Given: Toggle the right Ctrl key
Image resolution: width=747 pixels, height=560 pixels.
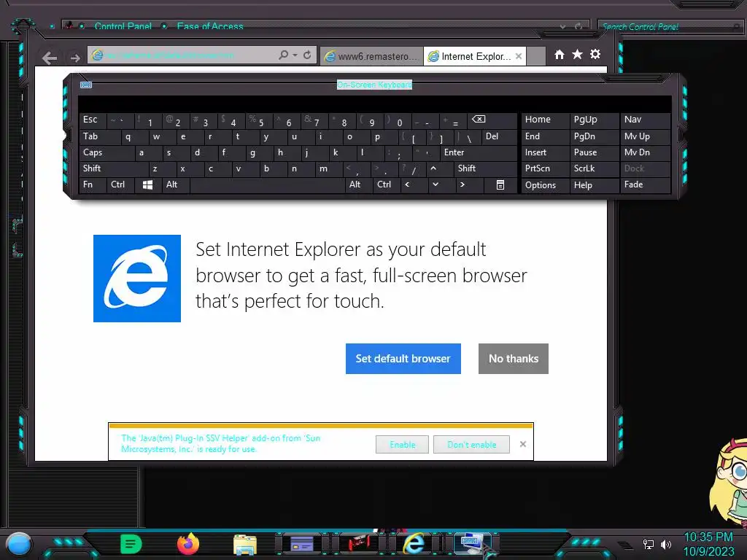Looking at the screenshot, I should (387, 184).
